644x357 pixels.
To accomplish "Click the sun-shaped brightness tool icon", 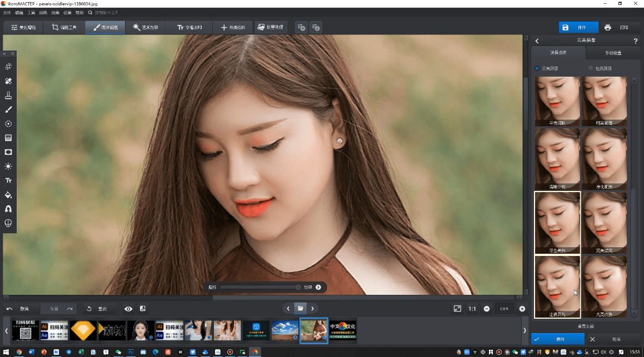I will (8, 166).
